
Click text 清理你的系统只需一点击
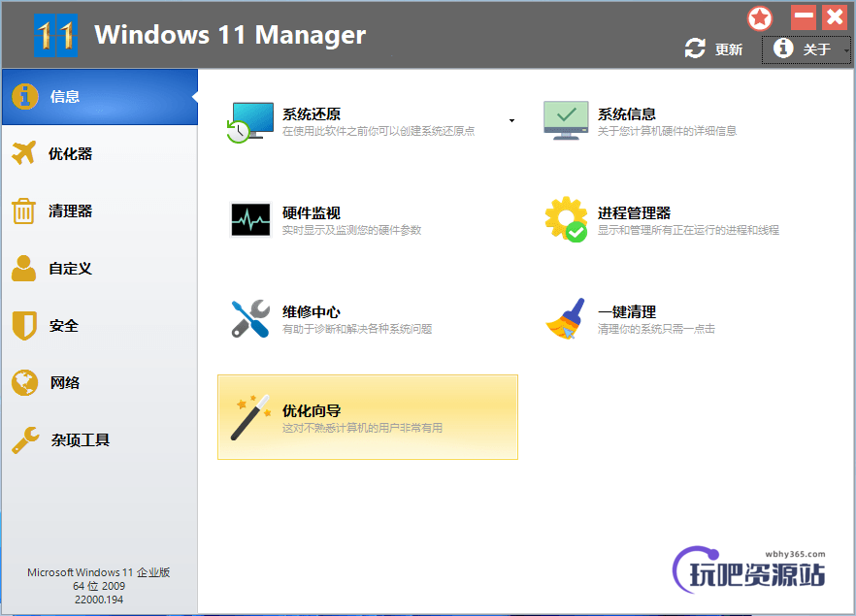click(x=656, y=329)
